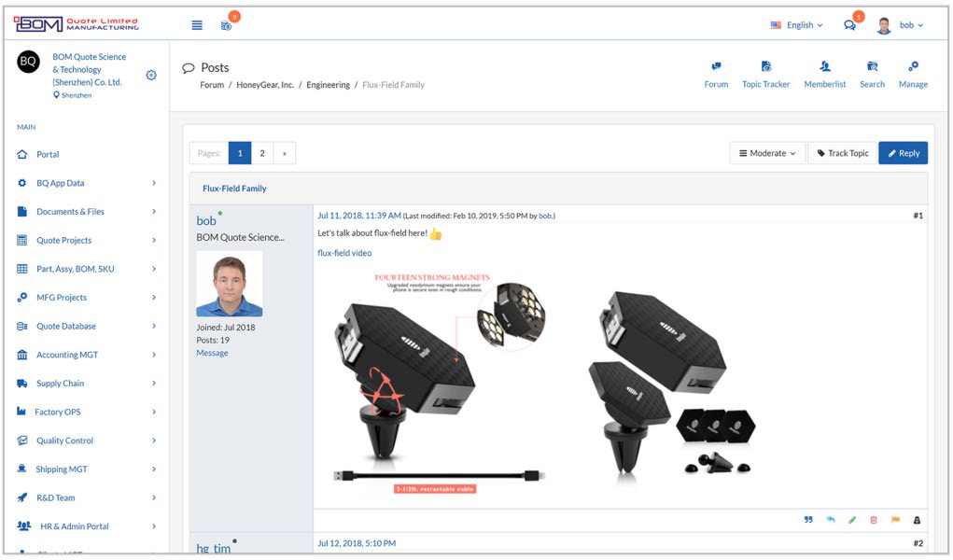The height and width of the screenshot is (560, 953).
Task: Open chat messages icon with badge
Action: tap(849, 25)
